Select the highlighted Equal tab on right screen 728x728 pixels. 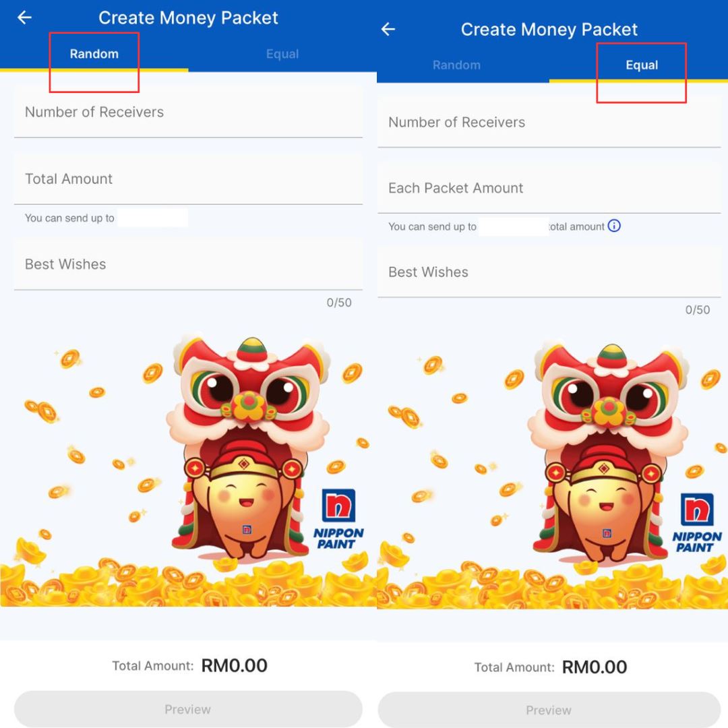point(642,65)
